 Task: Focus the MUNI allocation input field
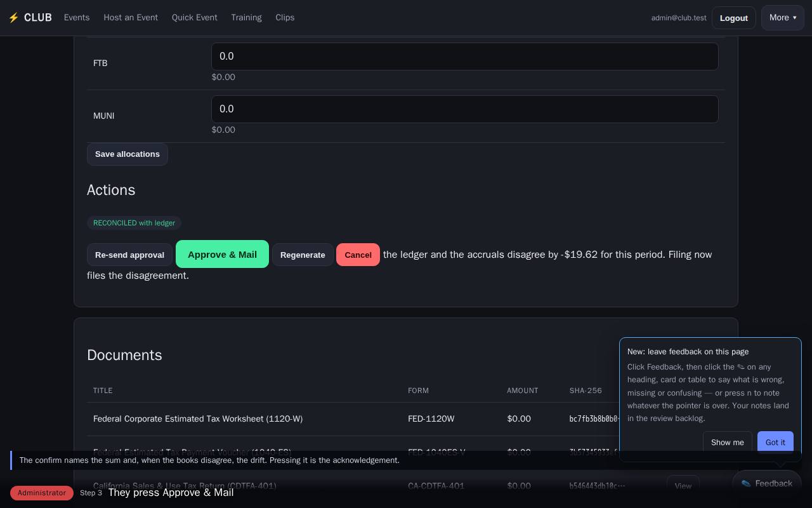[464, 109]
